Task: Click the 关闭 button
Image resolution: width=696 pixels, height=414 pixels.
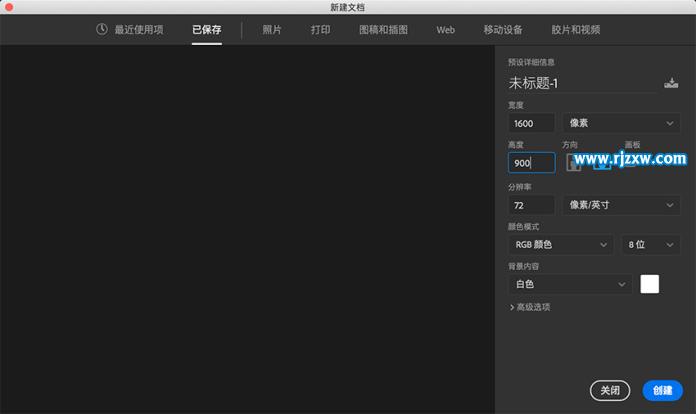Action: [x=610, y=390]
